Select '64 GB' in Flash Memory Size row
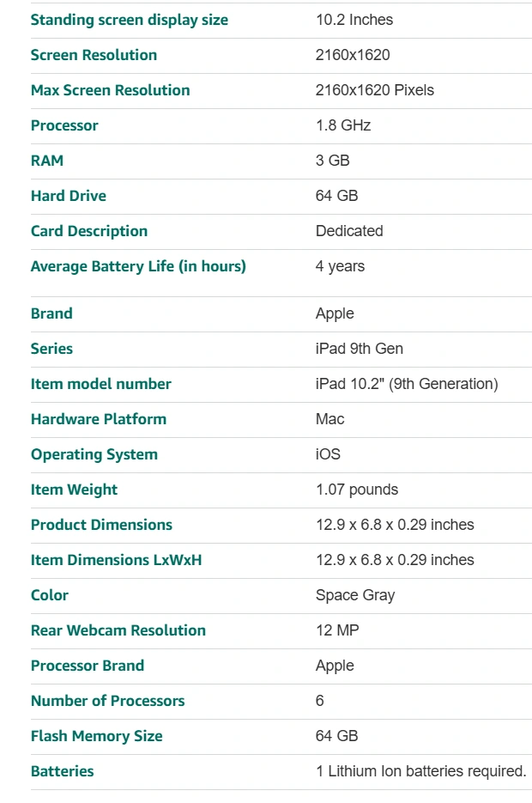 pyautogui.click(x=336, y=736)
